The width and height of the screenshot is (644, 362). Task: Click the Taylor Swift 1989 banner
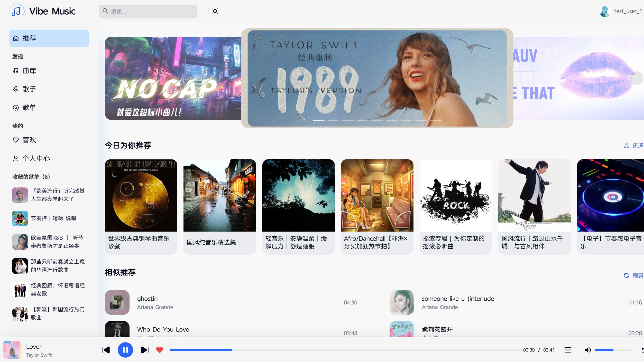377,78
